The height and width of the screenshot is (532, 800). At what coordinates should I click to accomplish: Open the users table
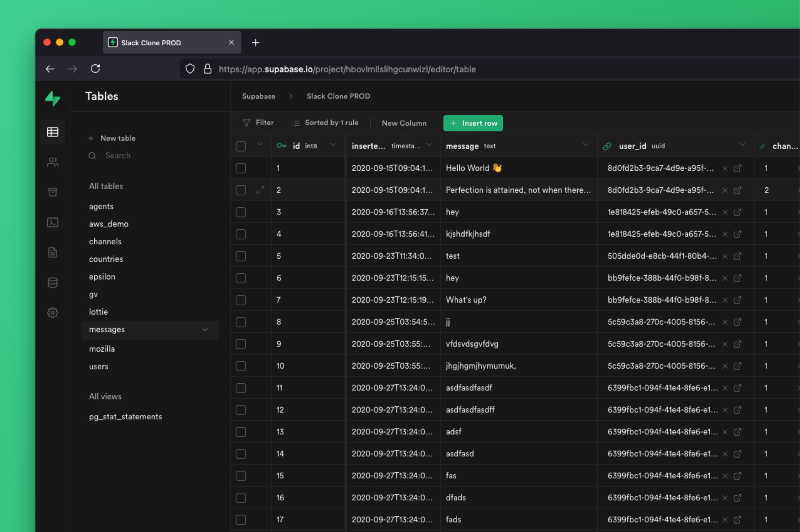[98, 367]
